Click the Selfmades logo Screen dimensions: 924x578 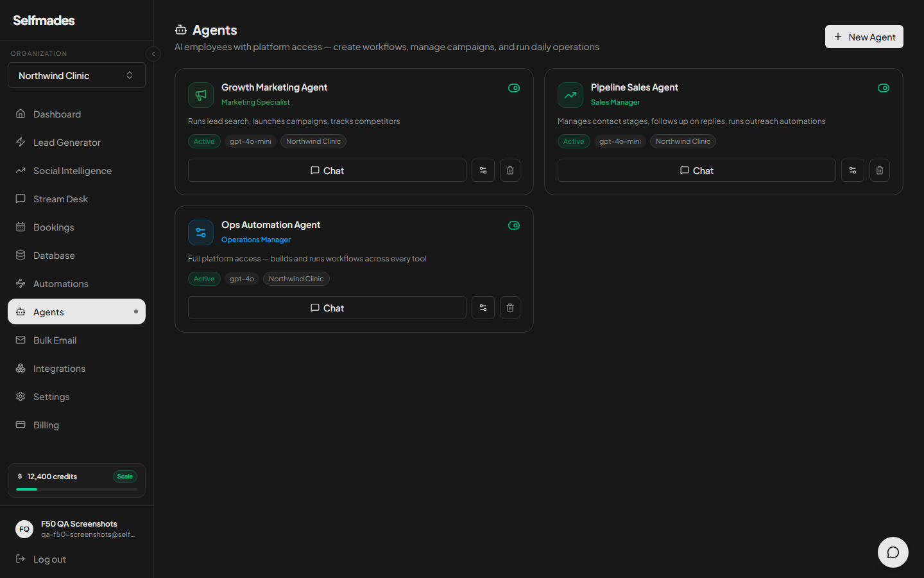click(x=44, y=21)
